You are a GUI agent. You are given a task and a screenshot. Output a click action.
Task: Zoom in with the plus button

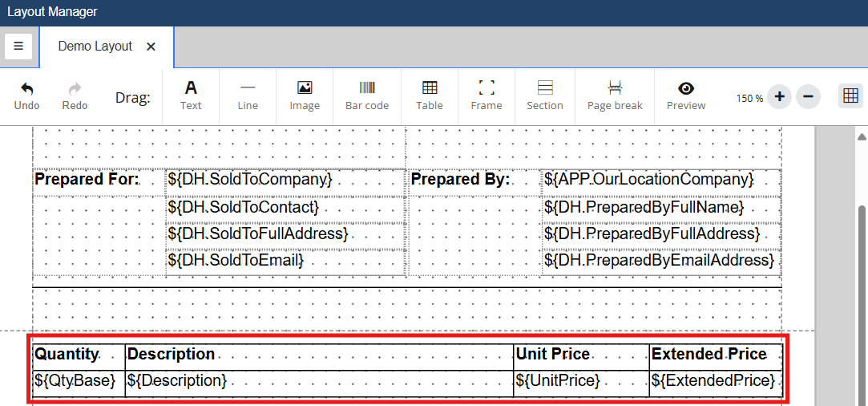click(779, 97)
